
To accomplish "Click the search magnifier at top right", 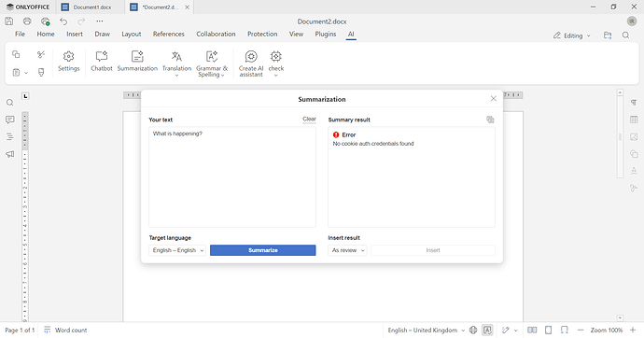I will [625, 35].
